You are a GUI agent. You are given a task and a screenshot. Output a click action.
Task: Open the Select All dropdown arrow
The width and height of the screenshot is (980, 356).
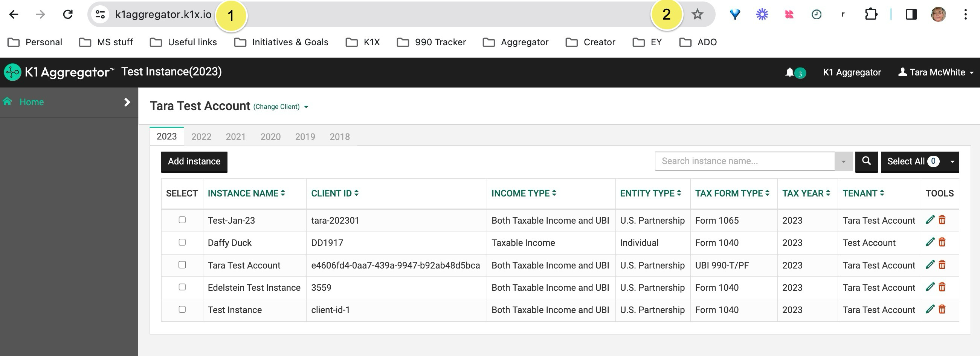click(952, 162)
